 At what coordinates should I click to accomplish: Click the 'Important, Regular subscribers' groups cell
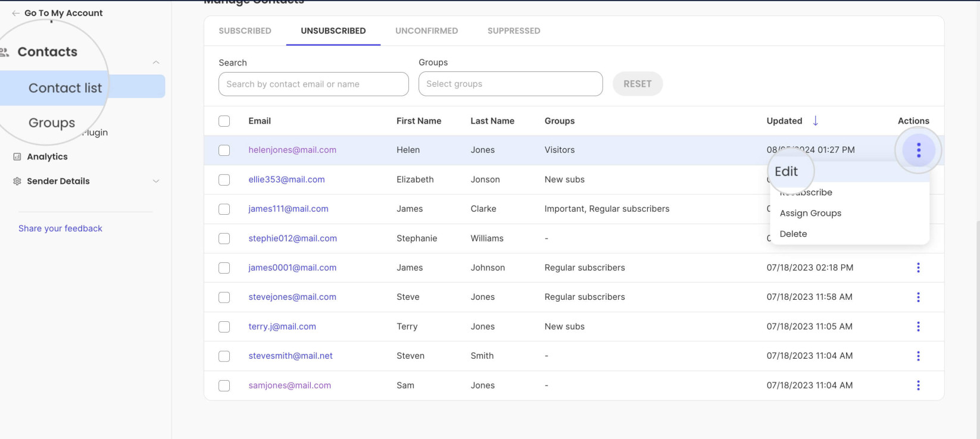(x=607, y=209)
